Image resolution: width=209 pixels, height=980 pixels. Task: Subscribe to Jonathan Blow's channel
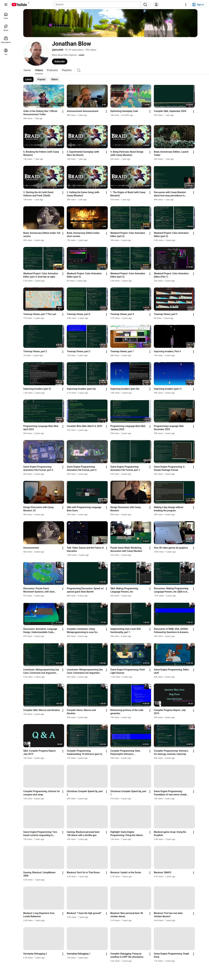point(59,62)
